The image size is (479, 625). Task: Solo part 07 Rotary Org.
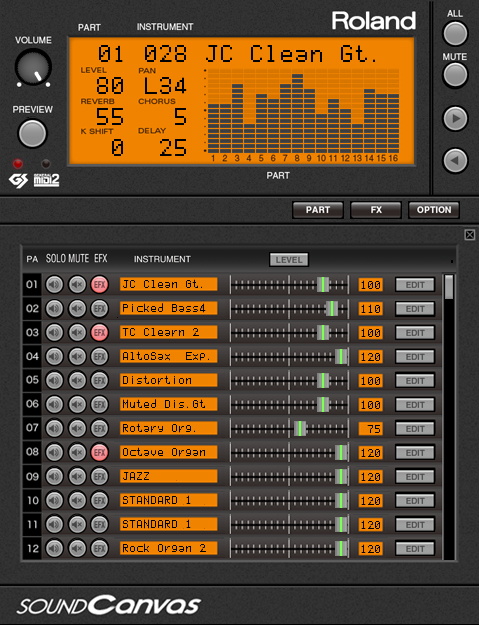tap(54, 428)
